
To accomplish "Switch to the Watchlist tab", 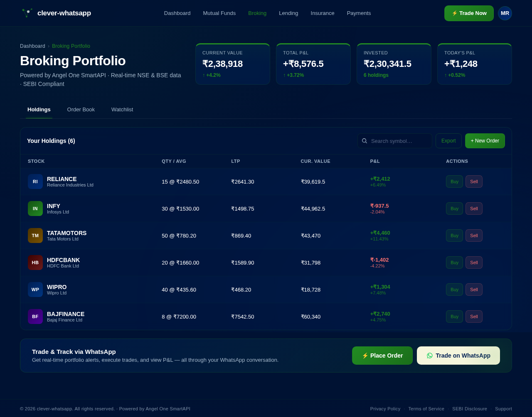I will click(x=122, y=109).
